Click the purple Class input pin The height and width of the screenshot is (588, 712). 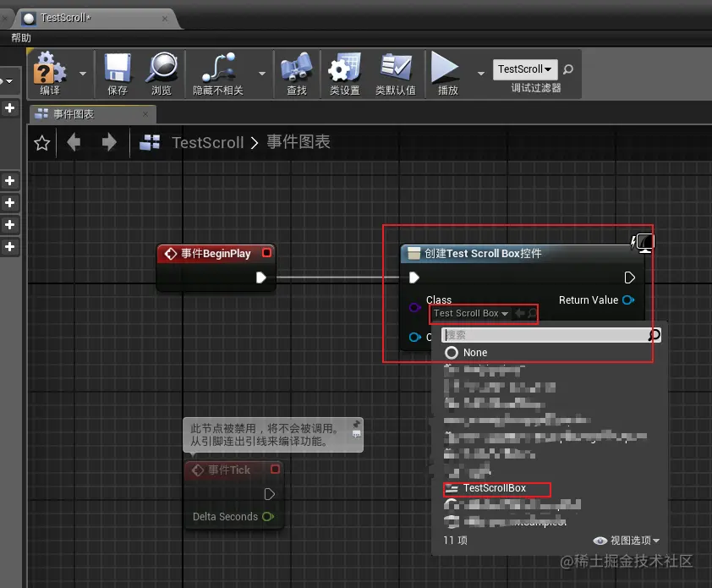click(x=414, y=308)
